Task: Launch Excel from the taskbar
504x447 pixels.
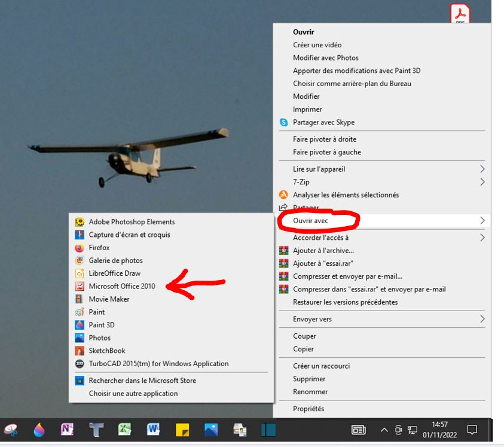Action: [124, 429]
